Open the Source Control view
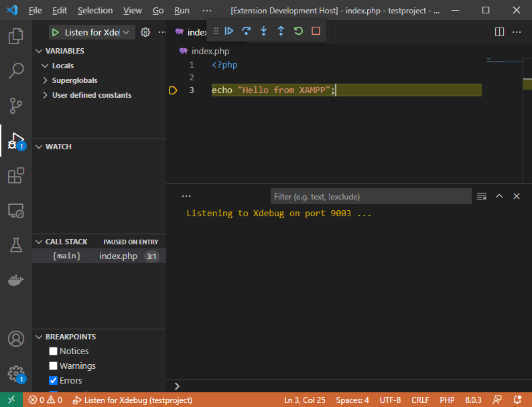Image resolution: width=532 pixels, height=407 pixels. (15, 106)
